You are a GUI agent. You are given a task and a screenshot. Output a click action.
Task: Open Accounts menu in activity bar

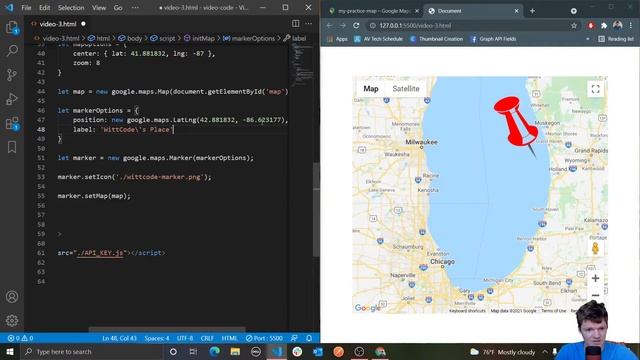12,297
